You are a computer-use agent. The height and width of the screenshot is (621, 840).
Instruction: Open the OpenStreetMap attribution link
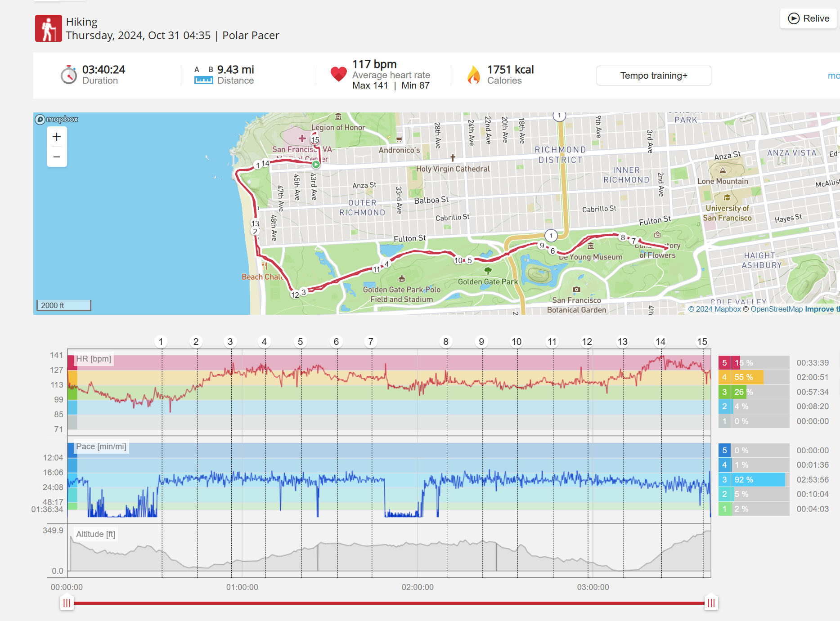point(777,309)
